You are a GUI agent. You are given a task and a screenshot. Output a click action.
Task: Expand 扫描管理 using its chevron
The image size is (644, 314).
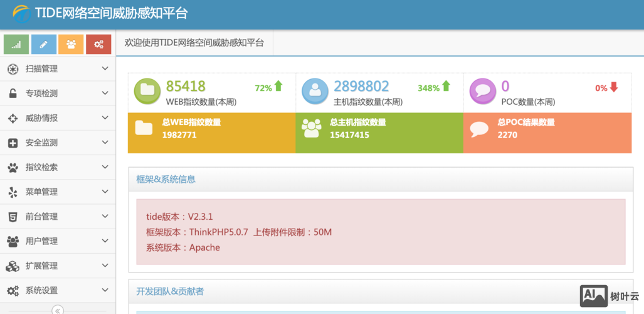tap(105, 68)
